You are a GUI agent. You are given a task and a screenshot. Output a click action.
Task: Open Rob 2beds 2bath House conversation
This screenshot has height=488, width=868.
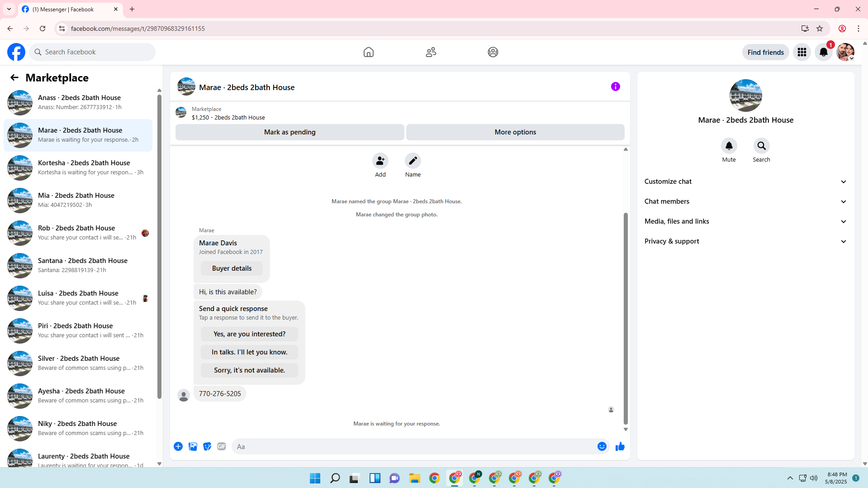78,233
